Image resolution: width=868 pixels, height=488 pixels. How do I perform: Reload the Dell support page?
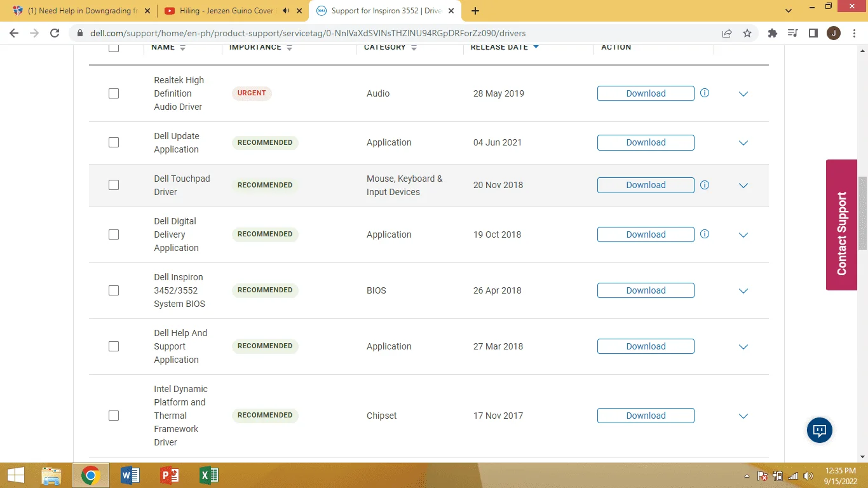(x=55, y=33)
